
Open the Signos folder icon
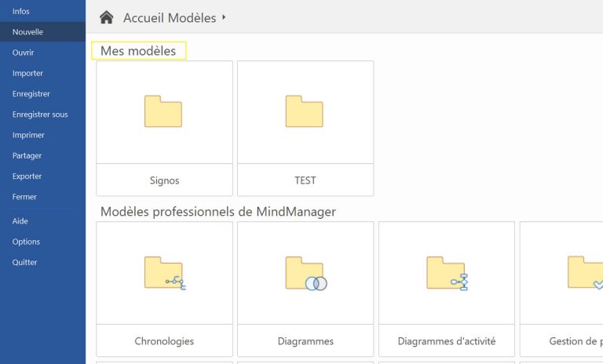pyautogui.click(x=163, y=111)
